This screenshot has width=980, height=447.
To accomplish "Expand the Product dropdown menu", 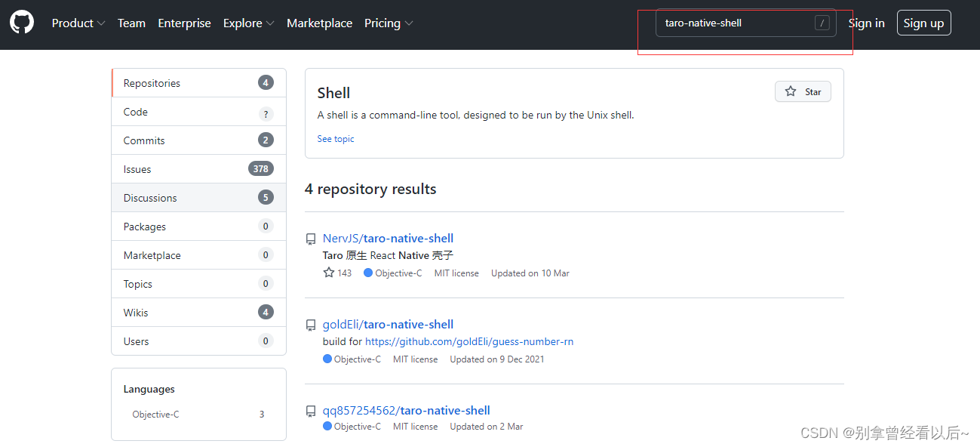I will point(78,23).
